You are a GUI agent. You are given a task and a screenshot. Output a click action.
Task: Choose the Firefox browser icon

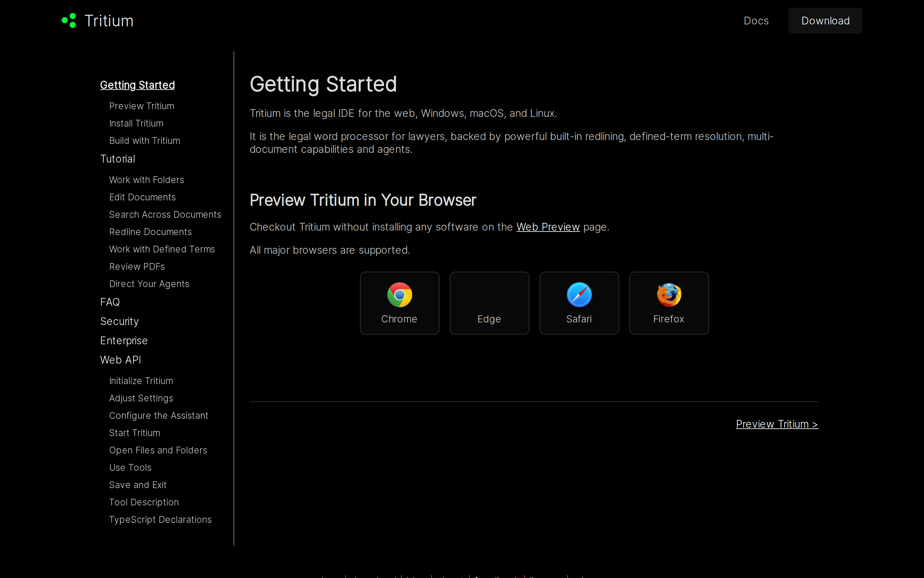669,295
